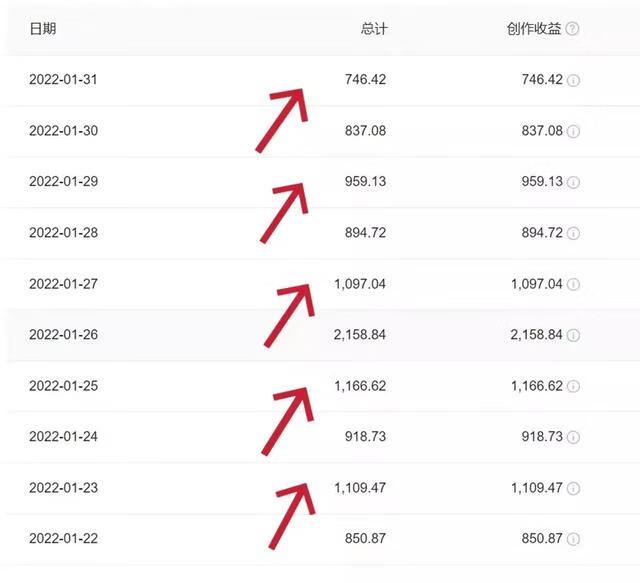Click the 总计 column header
640x583 pixels.
(x=374, y=29)
